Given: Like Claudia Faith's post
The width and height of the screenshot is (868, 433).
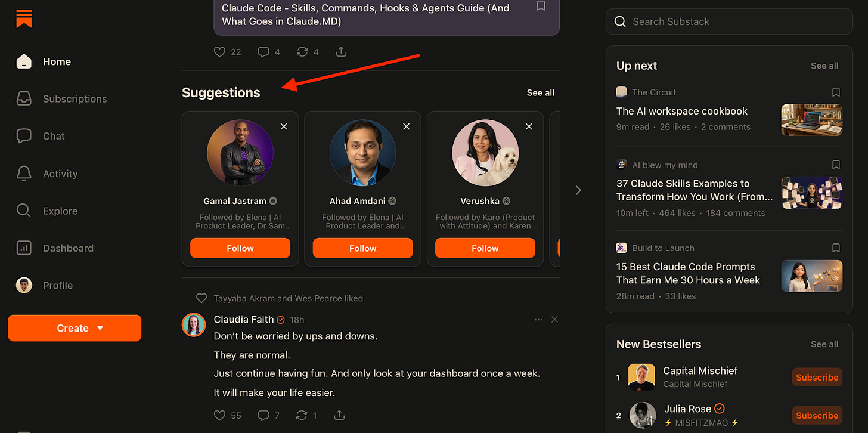Looking at the screenshot, I should click(220, 415).
